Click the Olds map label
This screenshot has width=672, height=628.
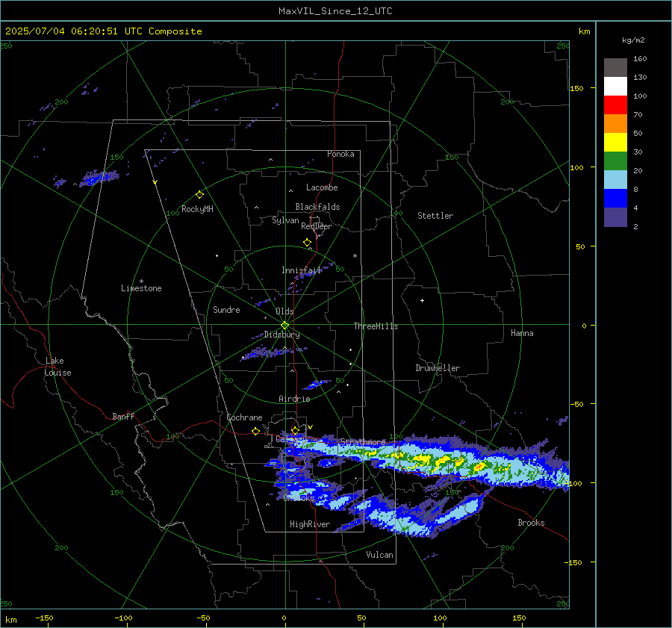coord(284,311)
